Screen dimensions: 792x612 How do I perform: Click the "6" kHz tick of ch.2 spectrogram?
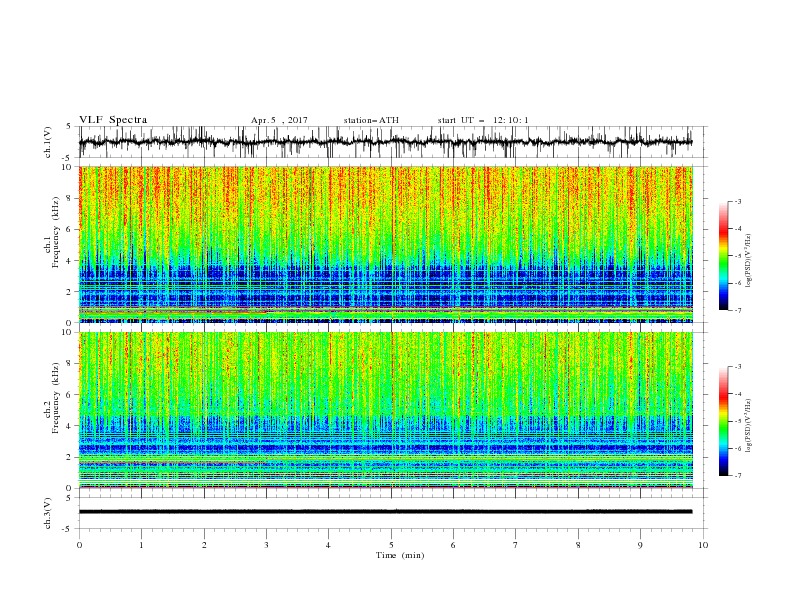70,395
